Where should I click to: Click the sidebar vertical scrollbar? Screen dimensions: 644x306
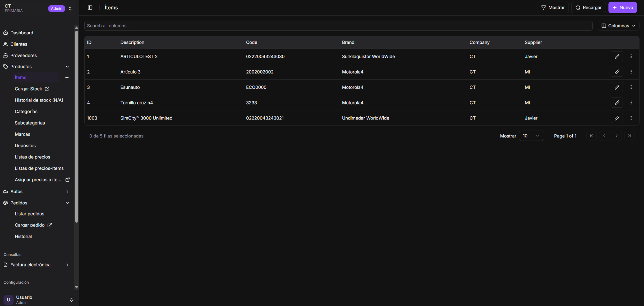(76, 126)
